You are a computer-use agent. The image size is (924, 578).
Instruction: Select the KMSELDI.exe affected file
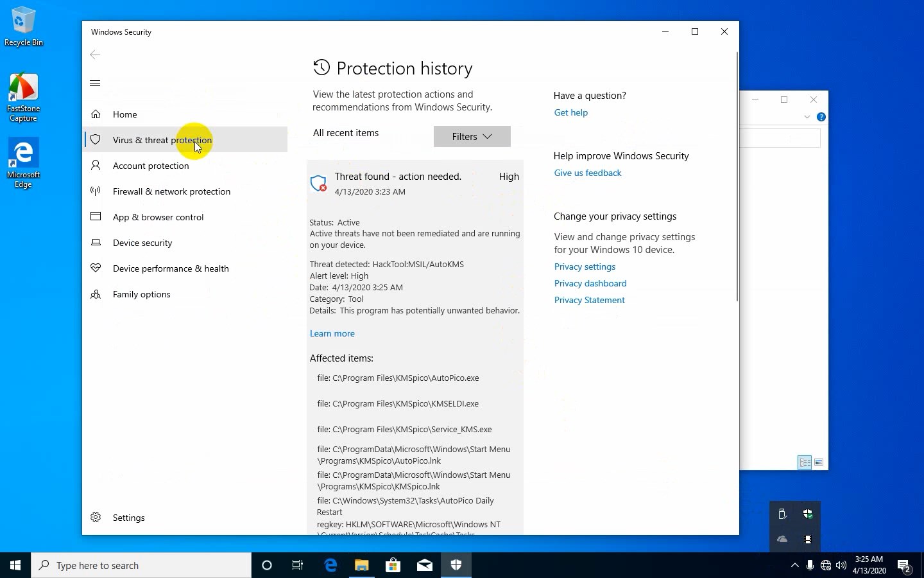pos(398,404)
